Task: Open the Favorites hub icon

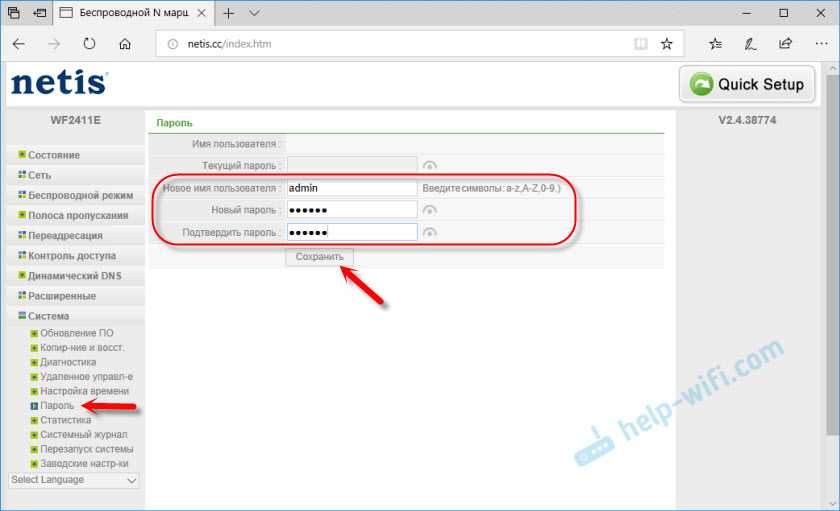Action: click(715, 44)
